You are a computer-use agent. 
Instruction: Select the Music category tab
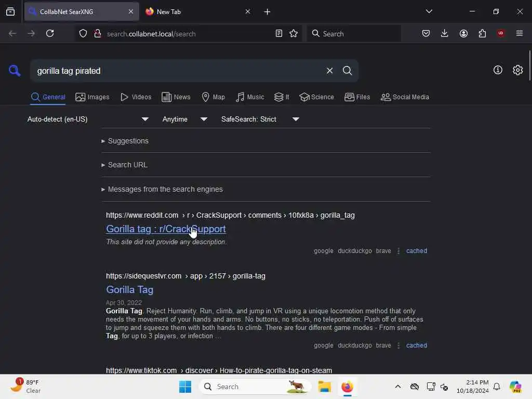[250, 97]
